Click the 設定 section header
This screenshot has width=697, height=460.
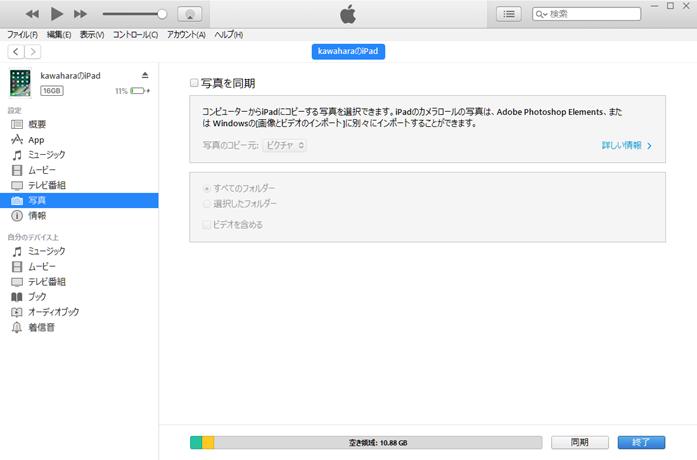(x=14, y=110)
